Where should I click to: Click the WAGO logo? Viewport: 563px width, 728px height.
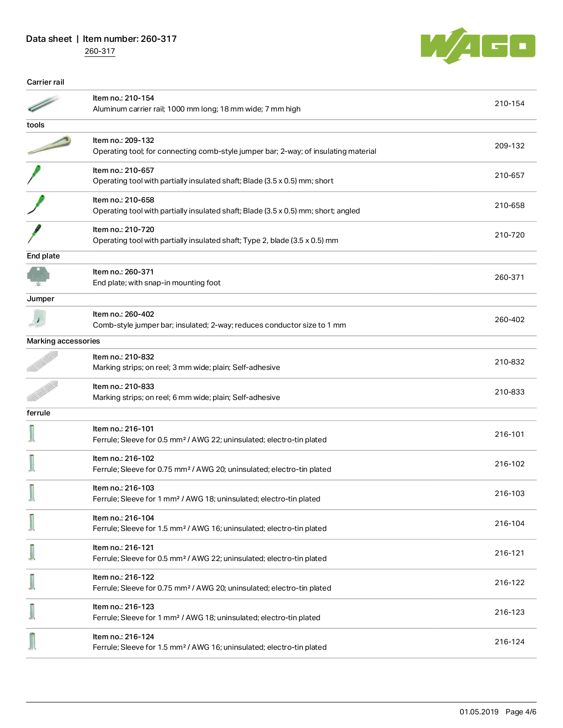point(477,45)
